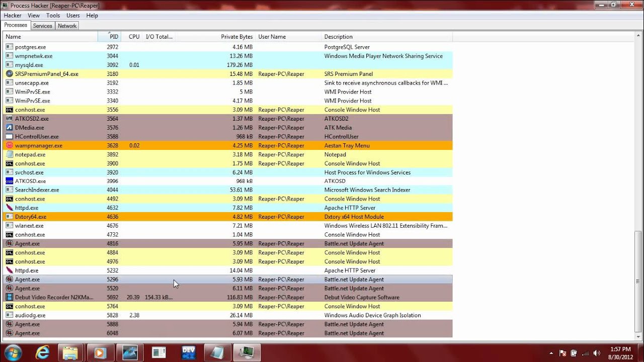The width and height of the screenshot is (644, 362).
Task: Open Windows Explorer from the taskbar
Action: click(x=71, y=352)
